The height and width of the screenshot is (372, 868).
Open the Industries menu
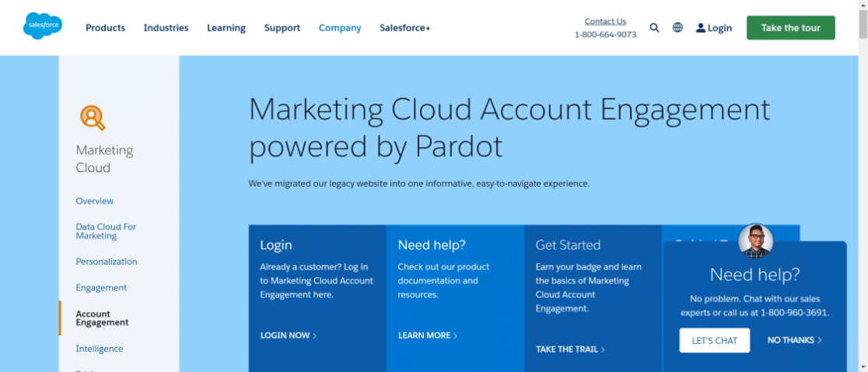coord(166,28)
